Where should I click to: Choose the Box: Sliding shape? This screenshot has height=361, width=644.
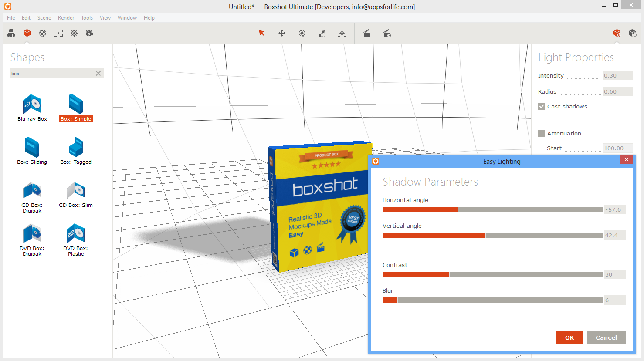[32, 151]
